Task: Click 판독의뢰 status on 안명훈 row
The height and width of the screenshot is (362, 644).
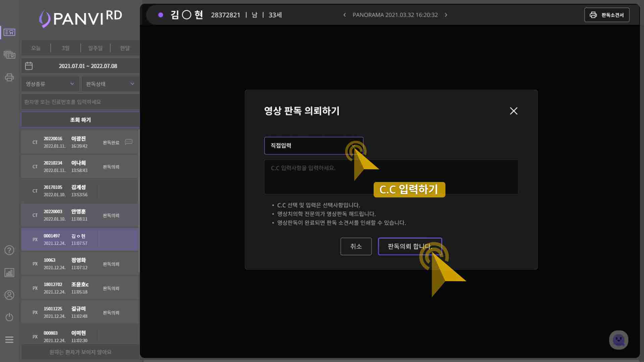Action: (x=111, y=215)
